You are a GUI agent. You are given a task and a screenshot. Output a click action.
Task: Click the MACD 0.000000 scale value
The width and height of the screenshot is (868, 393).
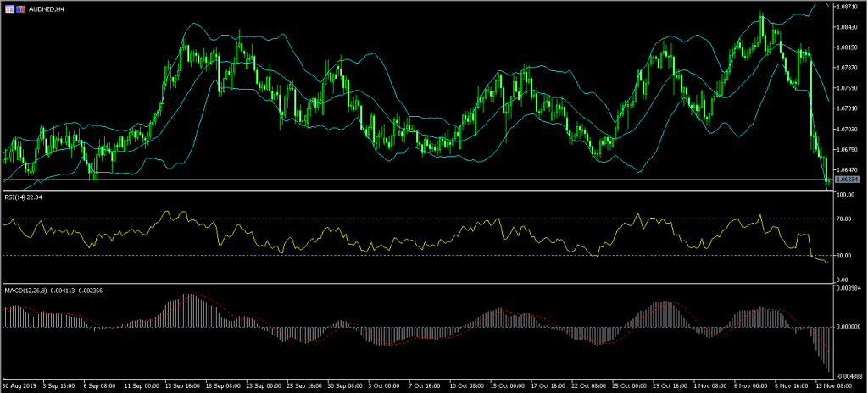pos(848,327)
